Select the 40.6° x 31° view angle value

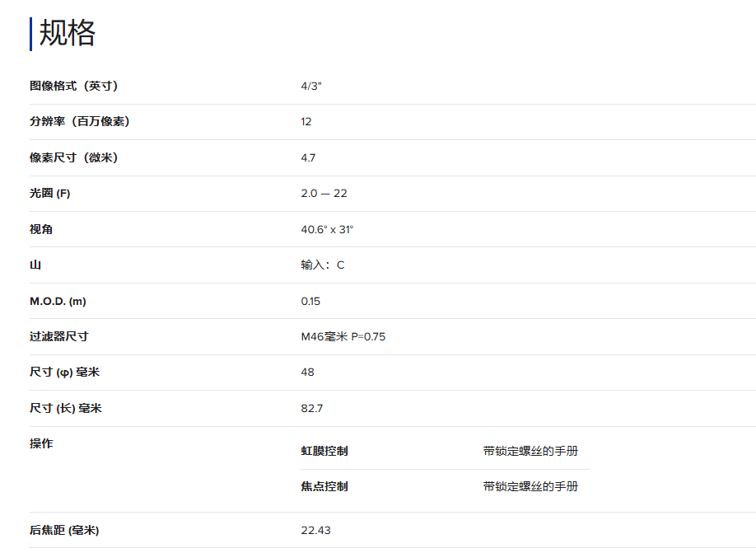[x=327, y=229]
